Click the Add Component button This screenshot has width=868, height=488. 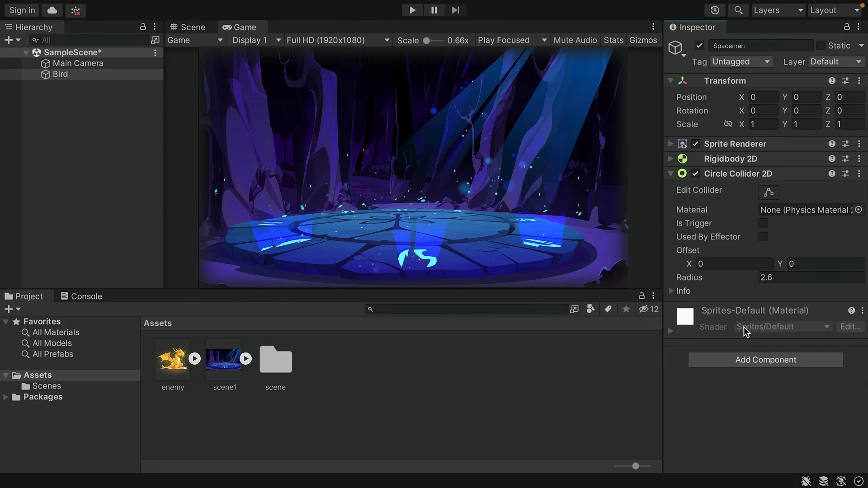pos(765,360)
